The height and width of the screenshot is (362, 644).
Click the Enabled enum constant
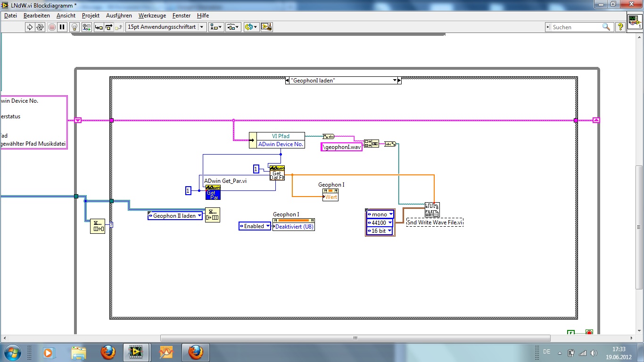tap(255, 226)
